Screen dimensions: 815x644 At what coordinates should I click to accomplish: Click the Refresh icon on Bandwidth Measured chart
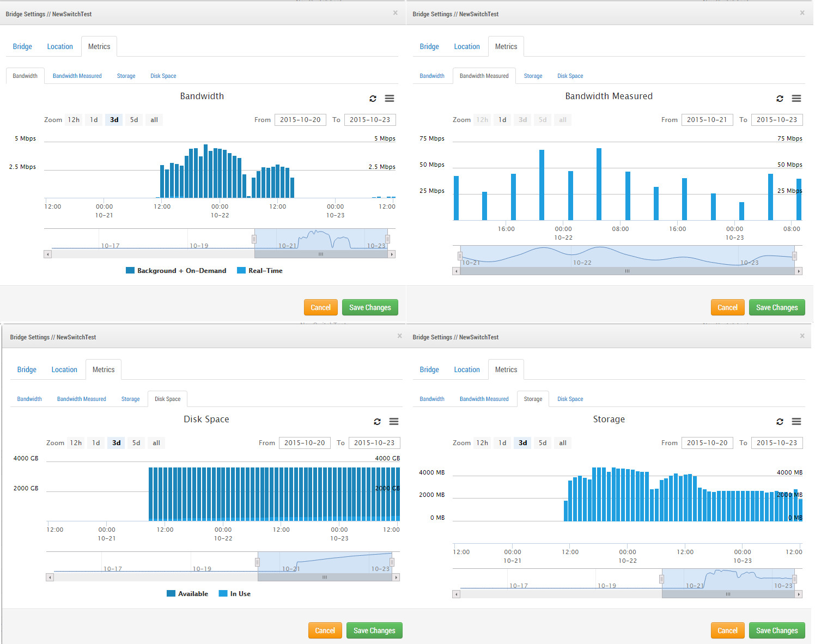(x=780, y=99)
